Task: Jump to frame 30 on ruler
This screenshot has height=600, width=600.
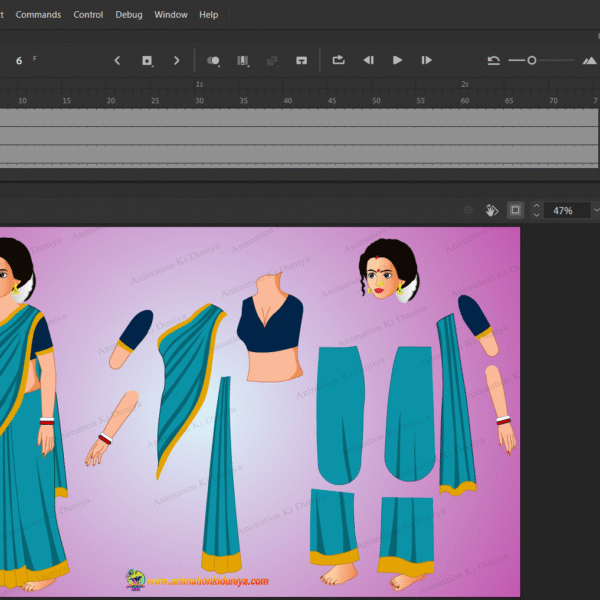Action: 199,101
